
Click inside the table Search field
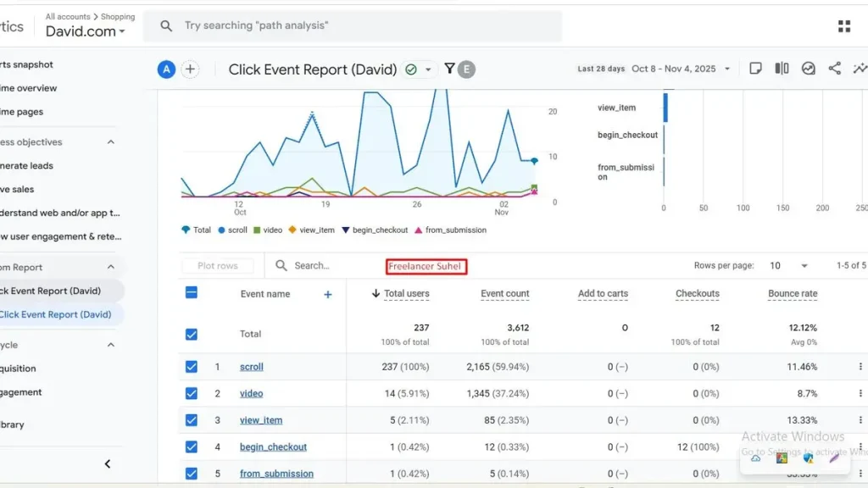click(305, 265)
